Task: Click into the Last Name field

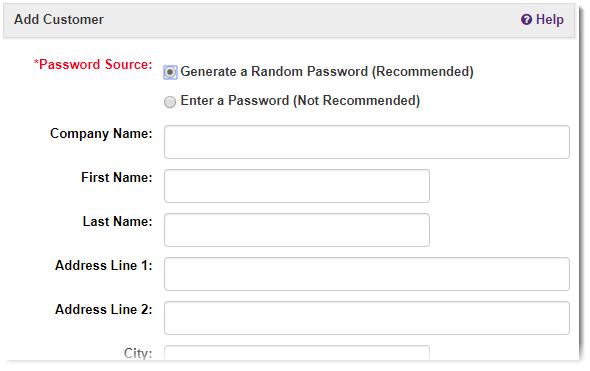Action: [297, 230]
